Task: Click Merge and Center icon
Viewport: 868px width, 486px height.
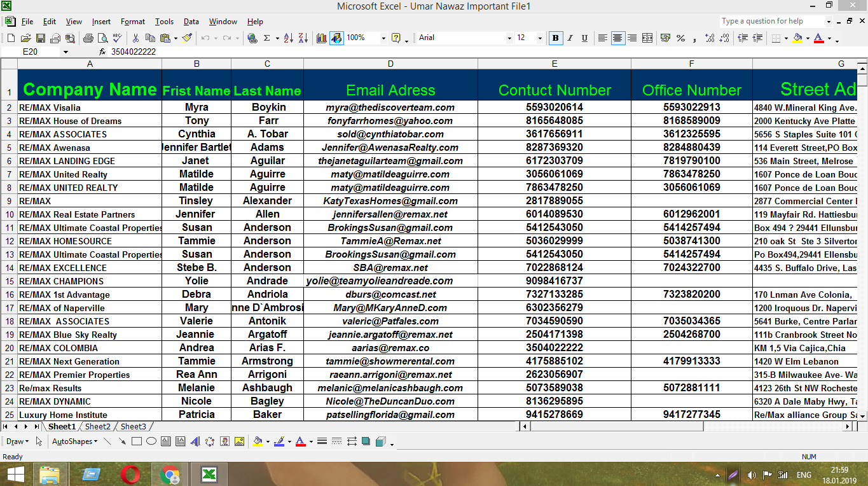Action: [x=647, y=38]
